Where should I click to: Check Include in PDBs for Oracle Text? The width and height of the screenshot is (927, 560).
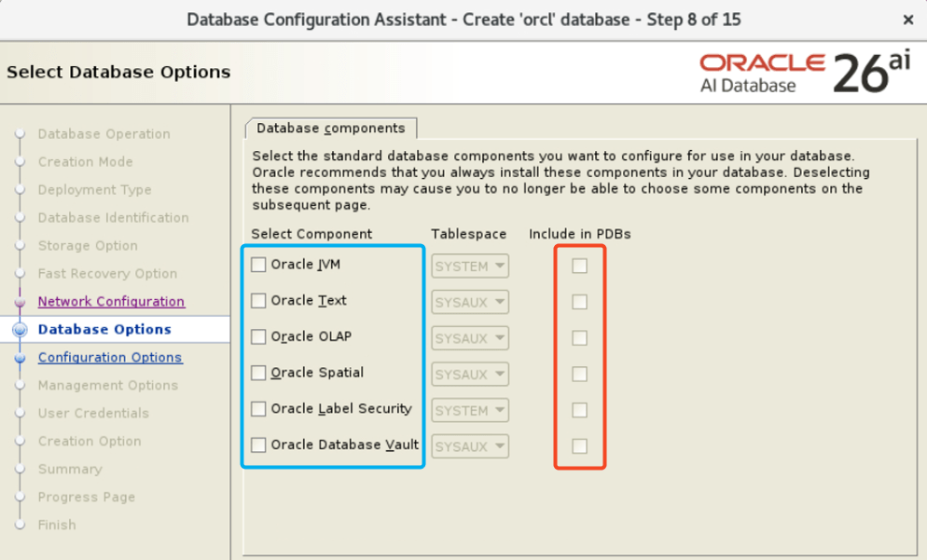(579, 302)
